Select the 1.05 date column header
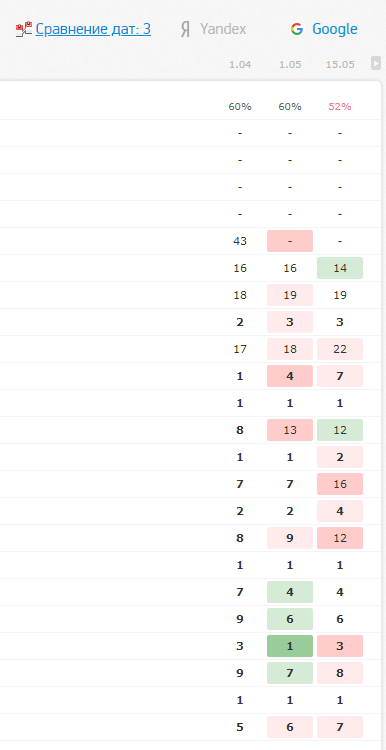 coord(290,65)
